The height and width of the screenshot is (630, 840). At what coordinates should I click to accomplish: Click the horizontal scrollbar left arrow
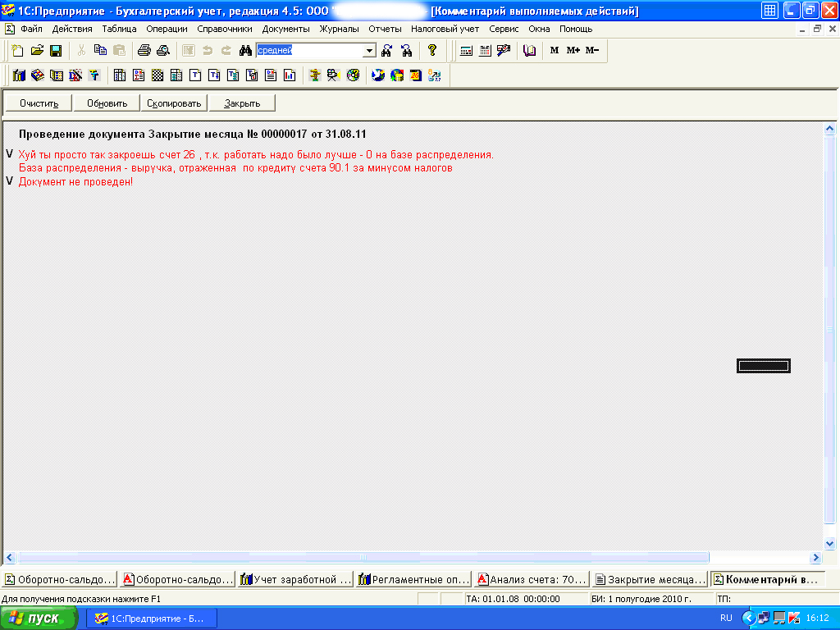[x=10, y=558]
